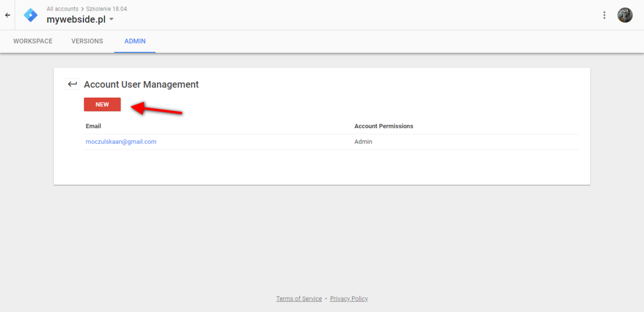Viewport: 644px width, 312px height.
Task: Open the three-dot more options menu
Action: click(x=604, y=15)
